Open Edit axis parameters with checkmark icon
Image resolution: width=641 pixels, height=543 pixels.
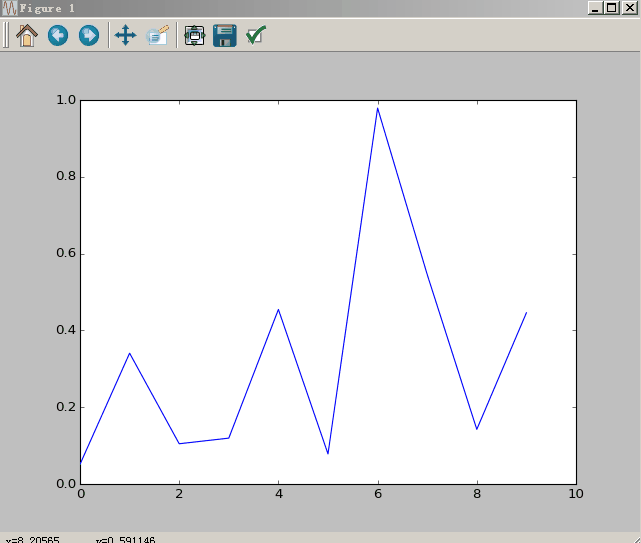tap(256, 36)
